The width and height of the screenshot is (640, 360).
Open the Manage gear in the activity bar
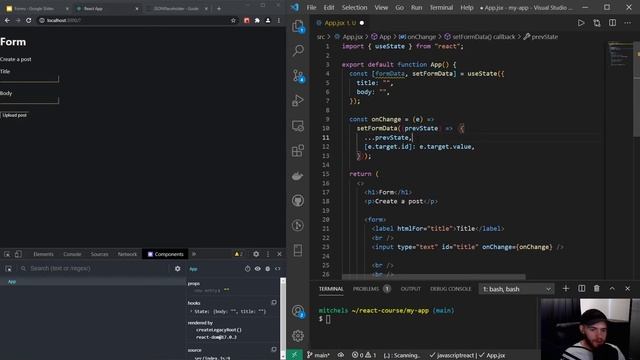tap(298, 336)
